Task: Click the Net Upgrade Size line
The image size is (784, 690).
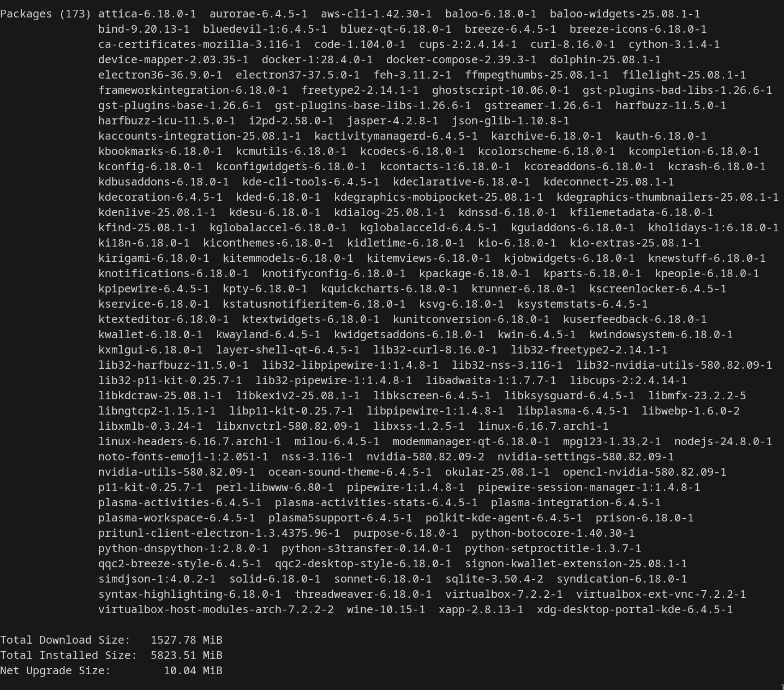Action: pos(111,670)
